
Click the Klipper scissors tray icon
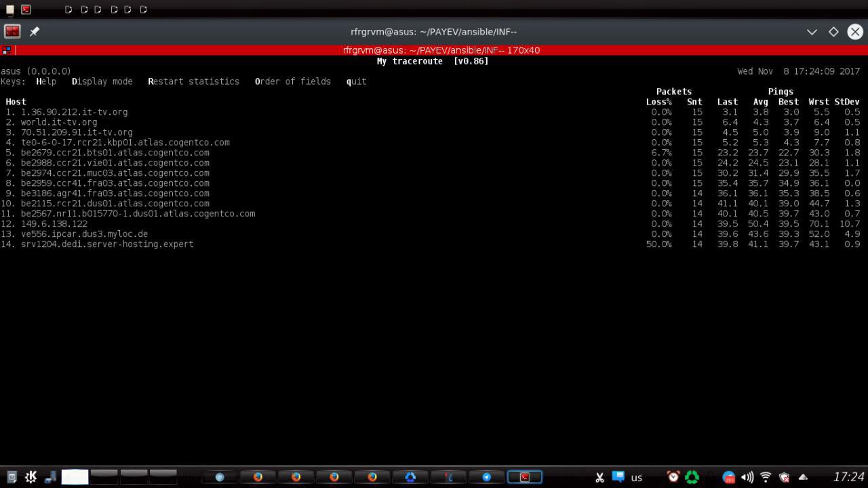599,477
